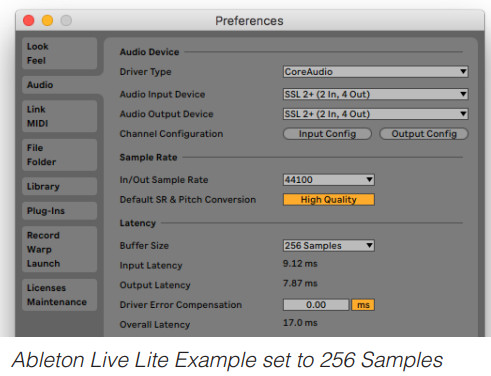
Task: Switch to the Plug-Ins tab
Action: click(x=60, y=211)
